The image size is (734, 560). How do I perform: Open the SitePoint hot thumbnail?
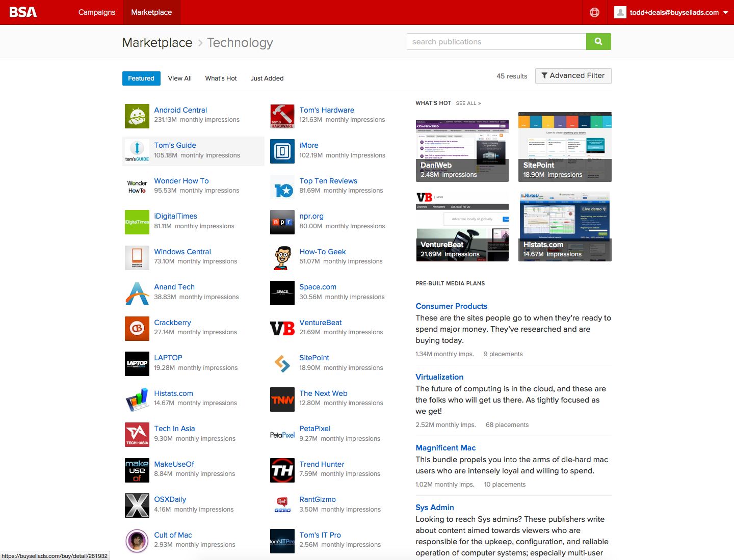tap(565, 147)
